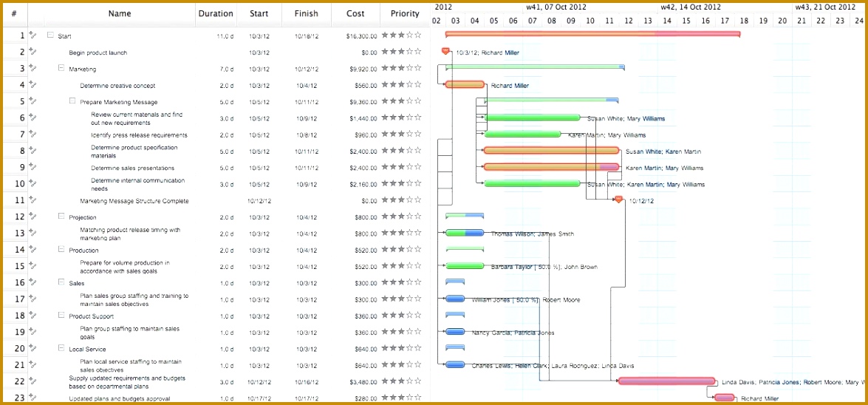The height and width of the screenshot is (405, 868).
Task: Collapse the Marketing task group
Action: click(61, 68)
